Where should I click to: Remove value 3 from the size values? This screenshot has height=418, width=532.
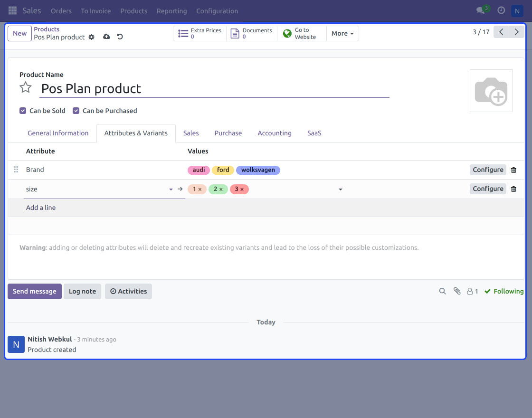pyautogui.click(x=242, y=190)
